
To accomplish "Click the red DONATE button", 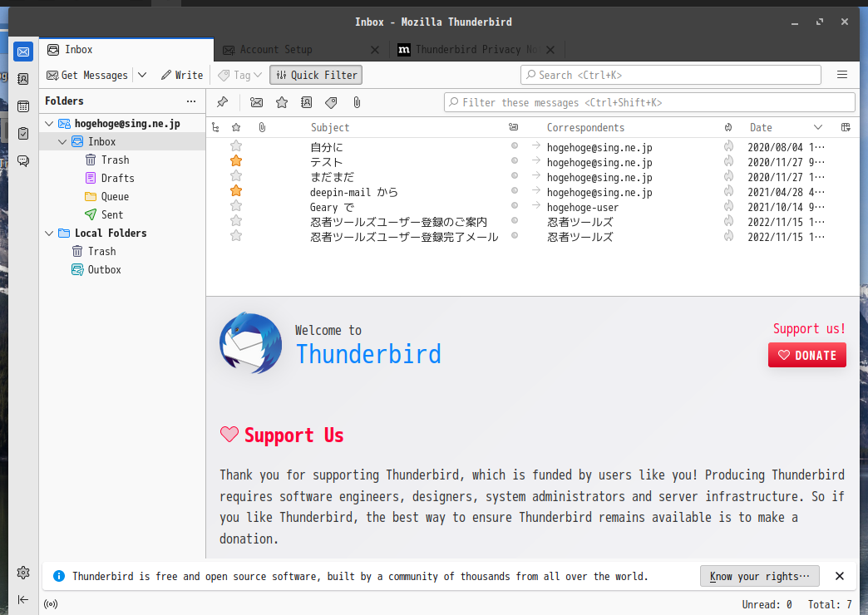I will click(x=807, y=356).
